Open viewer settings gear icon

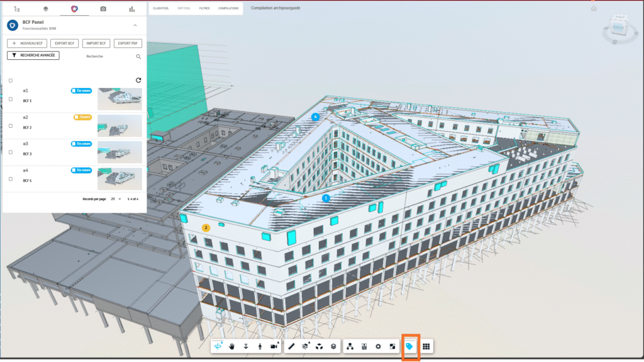(x=378, y=346)
